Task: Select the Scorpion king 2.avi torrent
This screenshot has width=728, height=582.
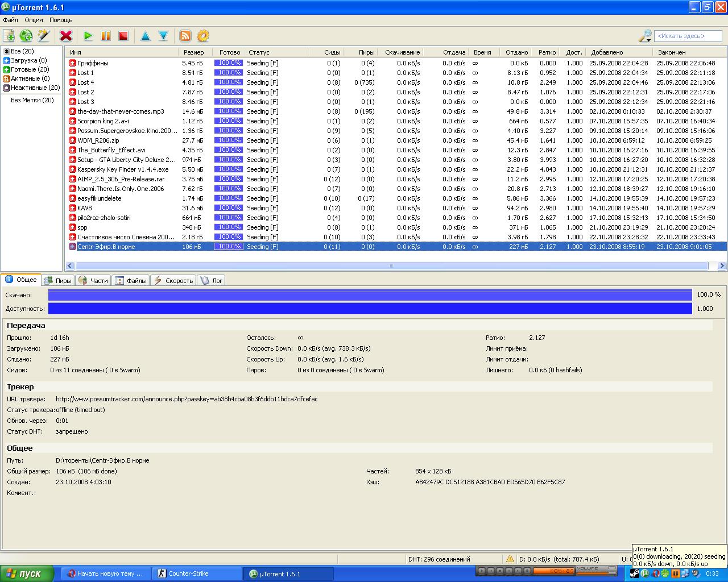Action: pos(396,121)
